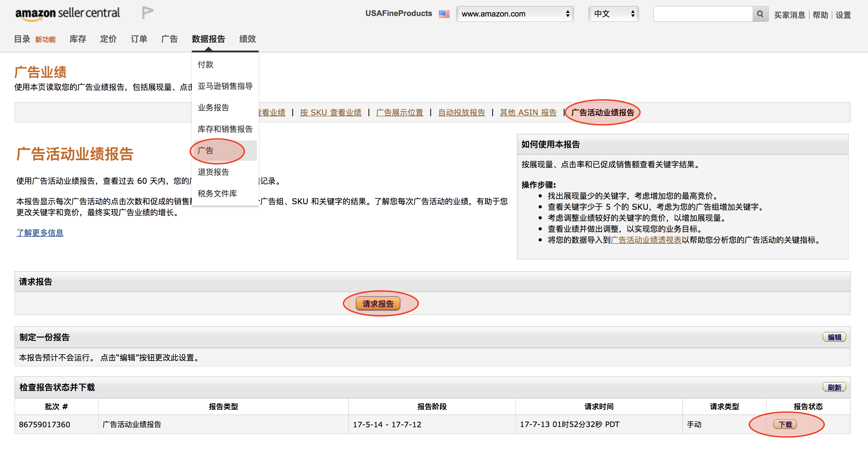The width and height of the screenshot is (868, 465).
Task: Choose 业务报告 from the dropdown menu
Action: (x=213, y=107)
